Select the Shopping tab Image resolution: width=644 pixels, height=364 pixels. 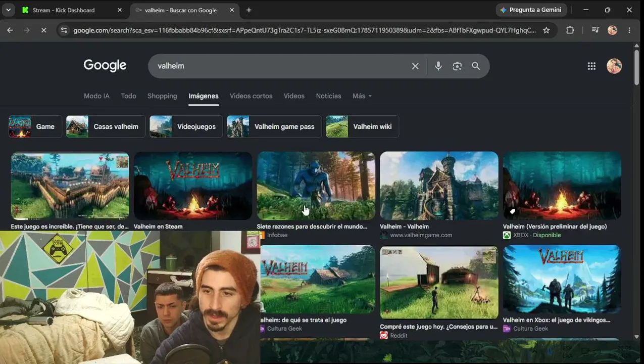162,96
